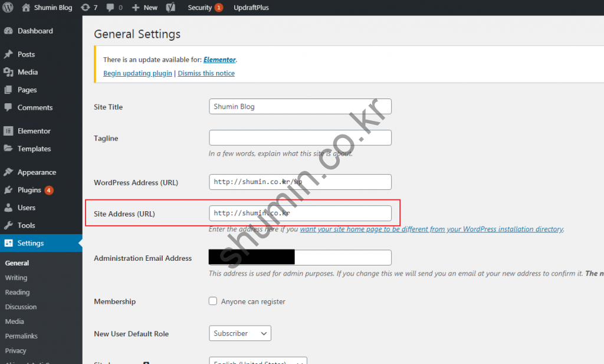
Task: Click the Begin updating plugin link
Action: coord(137,73)
